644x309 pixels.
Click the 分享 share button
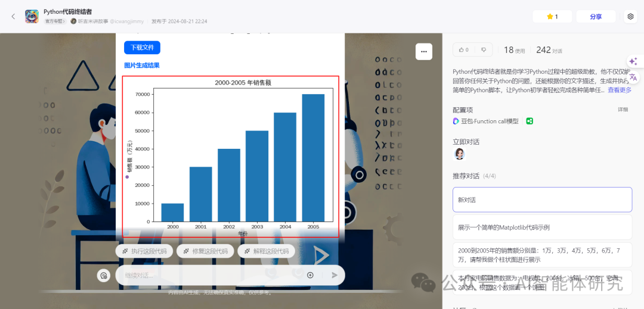596,17
